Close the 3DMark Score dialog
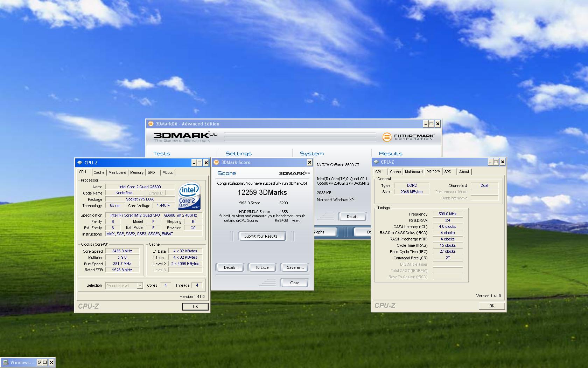The height and width of the screenshot is (368, 588). [x=309, y=162]
